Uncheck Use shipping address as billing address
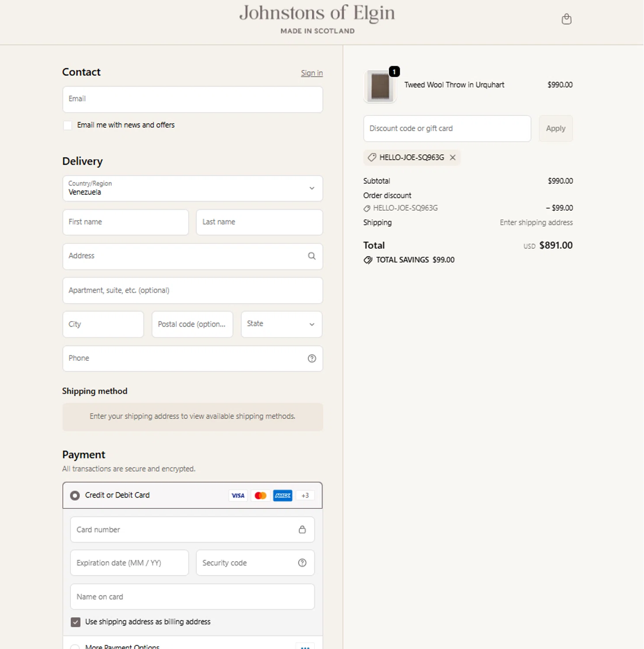Image resolution: width=644 pixels, height=649 pixels. click(x=76, y=622)
